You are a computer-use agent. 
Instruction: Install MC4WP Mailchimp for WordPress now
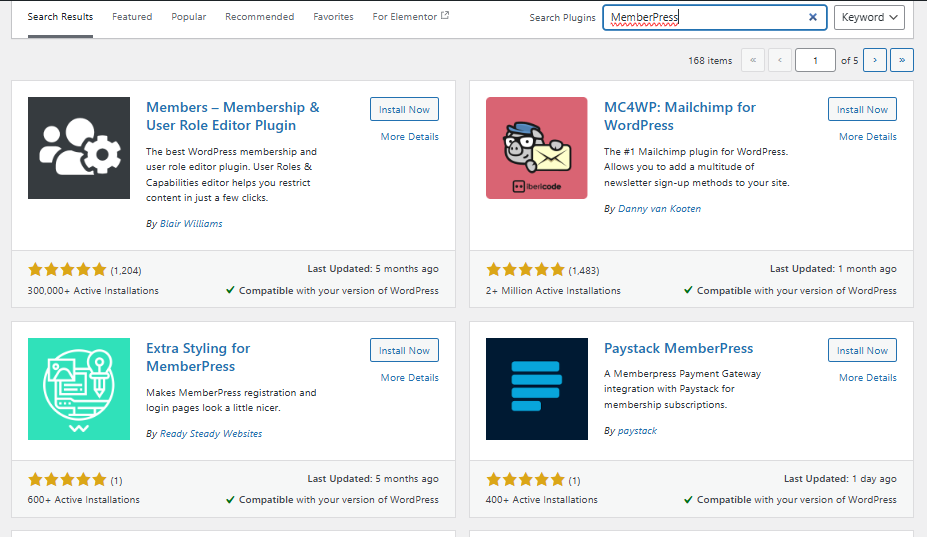[862, 109]
